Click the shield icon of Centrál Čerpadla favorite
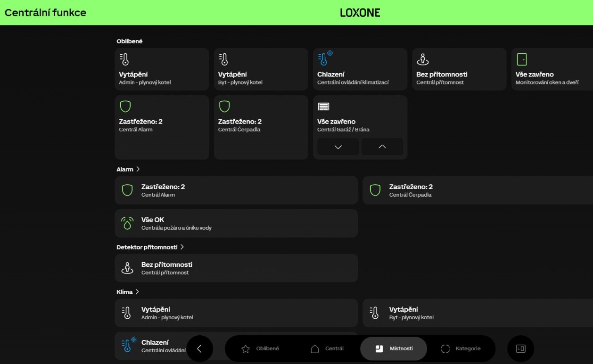Viewport: 593px width, 364px height. (224, 107)
